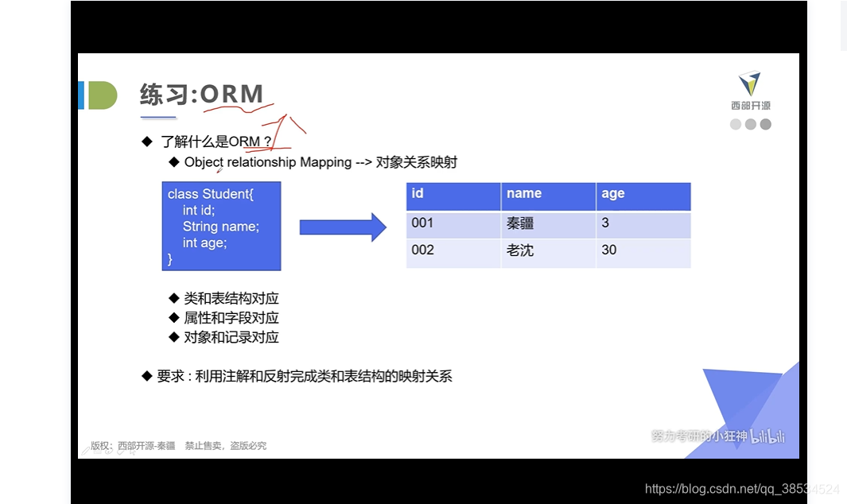Click the table cell 秦疆
This screenshot has height=504, width=847.
[x=548, y=225]
